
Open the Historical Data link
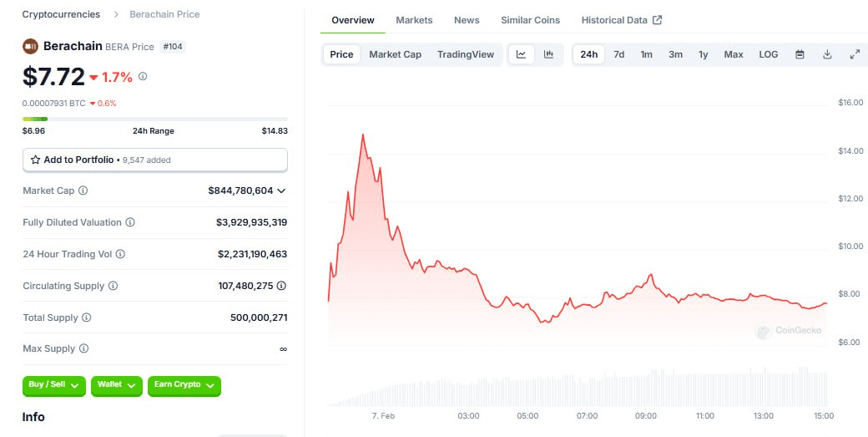point(622,20)
